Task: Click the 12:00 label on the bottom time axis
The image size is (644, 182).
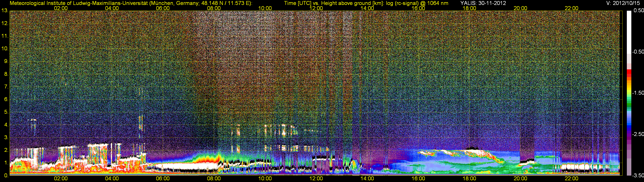Action: pyautogui.click(x=316, y=179)
